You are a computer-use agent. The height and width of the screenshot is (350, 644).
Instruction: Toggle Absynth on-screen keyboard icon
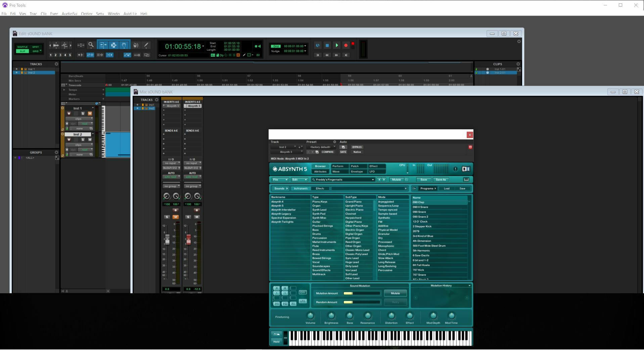[466, 180]
